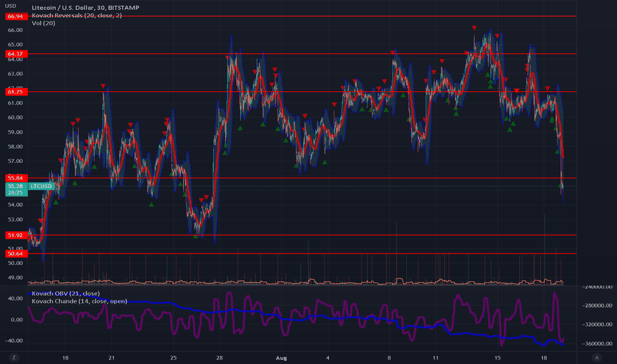617x364 pixels.
Task: Select Kovach OBV indicator legend
Action: click(x=66, y=294)
